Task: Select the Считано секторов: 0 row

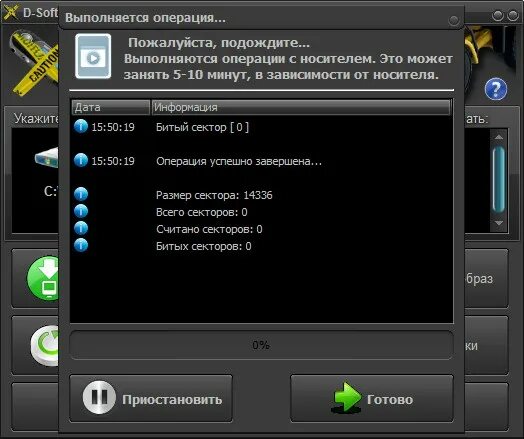Action: click(261, 229)
